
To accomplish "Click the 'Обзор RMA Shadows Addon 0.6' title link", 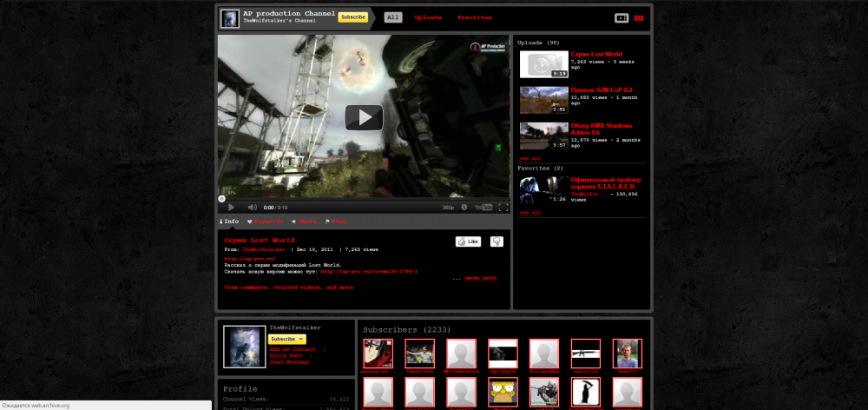I will (602, 129).
